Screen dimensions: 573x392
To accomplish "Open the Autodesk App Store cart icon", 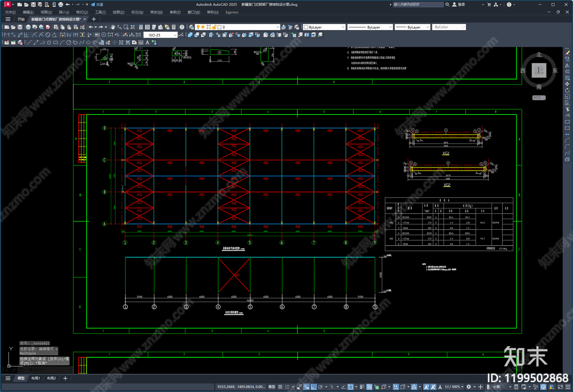I will [x=489, y=5].
